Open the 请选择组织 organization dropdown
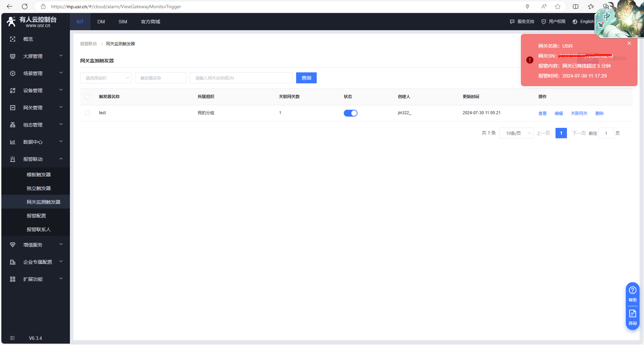The image size is (644, 345). [106, 78]
